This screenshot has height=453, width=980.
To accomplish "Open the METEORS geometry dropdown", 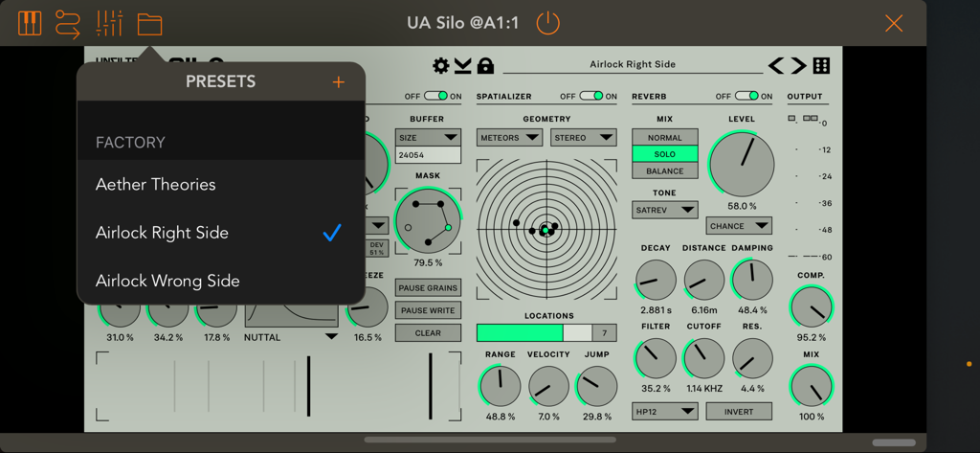I will coord(509,138).
